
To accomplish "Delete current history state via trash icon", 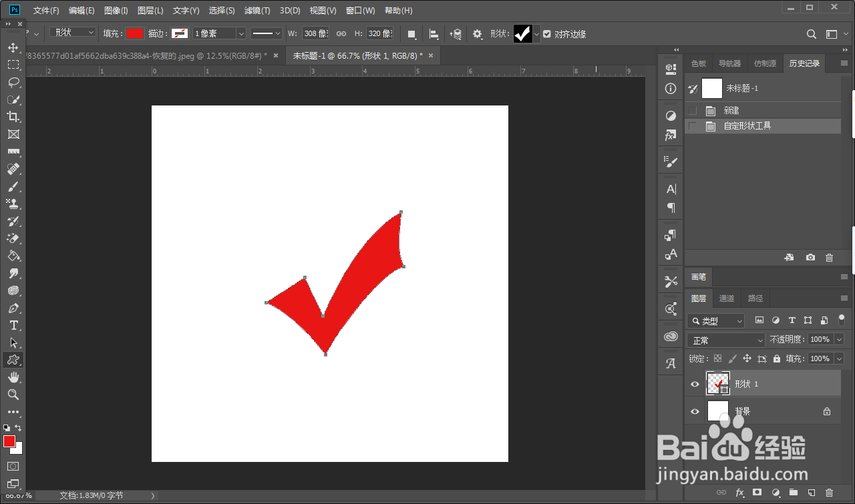I will (829, 257).
